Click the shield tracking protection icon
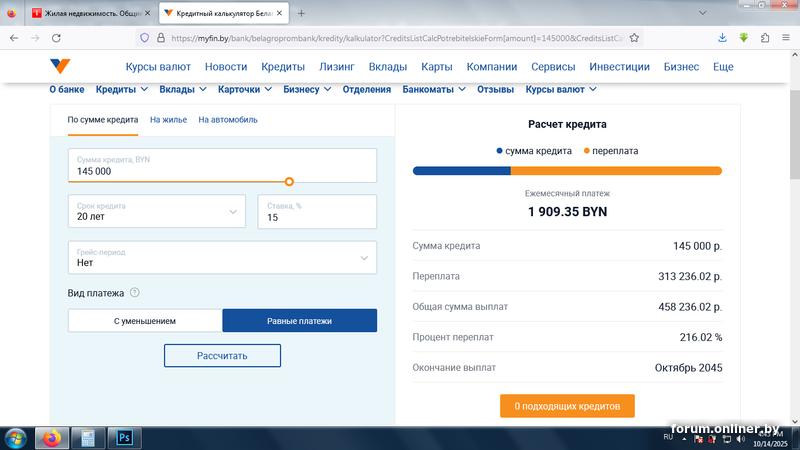 [x=144, y=38]
